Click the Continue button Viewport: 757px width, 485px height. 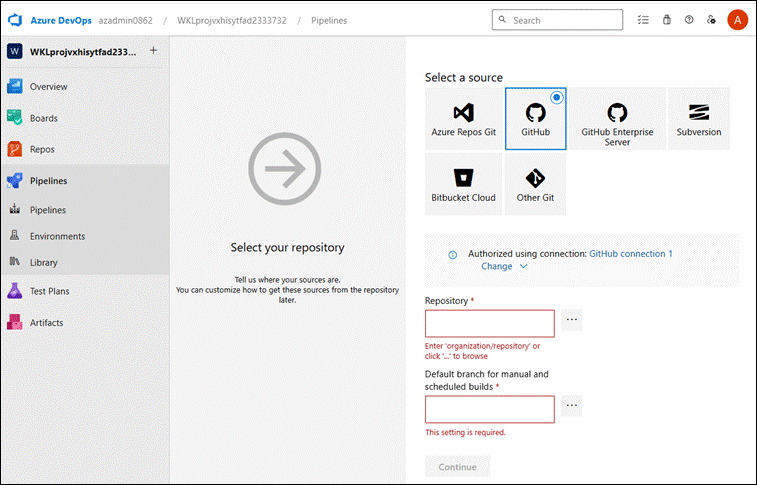pos(458,467)
